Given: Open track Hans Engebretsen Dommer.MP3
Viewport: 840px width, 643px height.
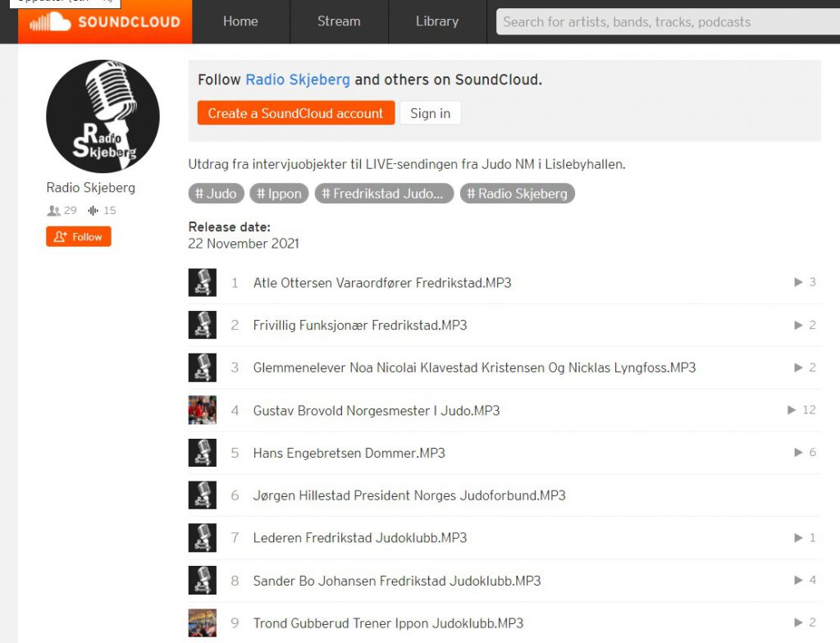Looking at the screenshot, I should pyautogui.click(x=349, y=454).
